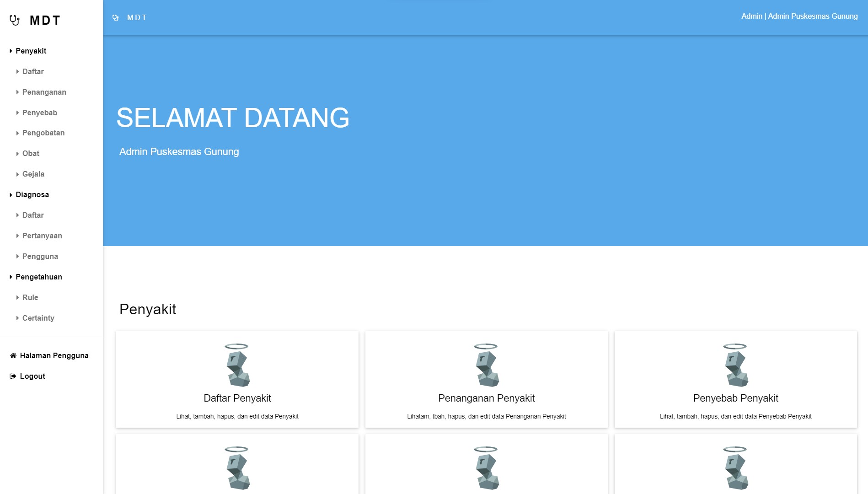Collapse the Penyakit sidebar section
Screen dimensions: 868x494
pos(31,51)
